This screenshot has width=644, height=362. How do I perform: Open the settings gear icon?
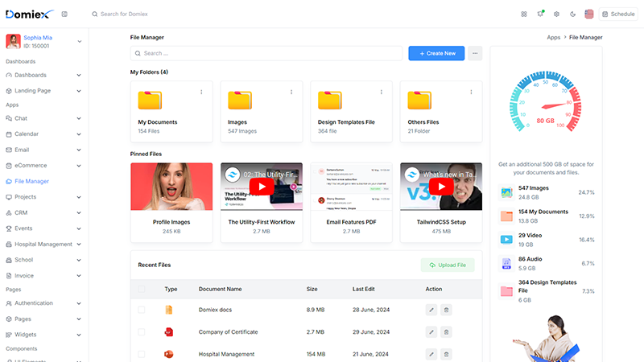pyautogui.click(x=556, y=14)
